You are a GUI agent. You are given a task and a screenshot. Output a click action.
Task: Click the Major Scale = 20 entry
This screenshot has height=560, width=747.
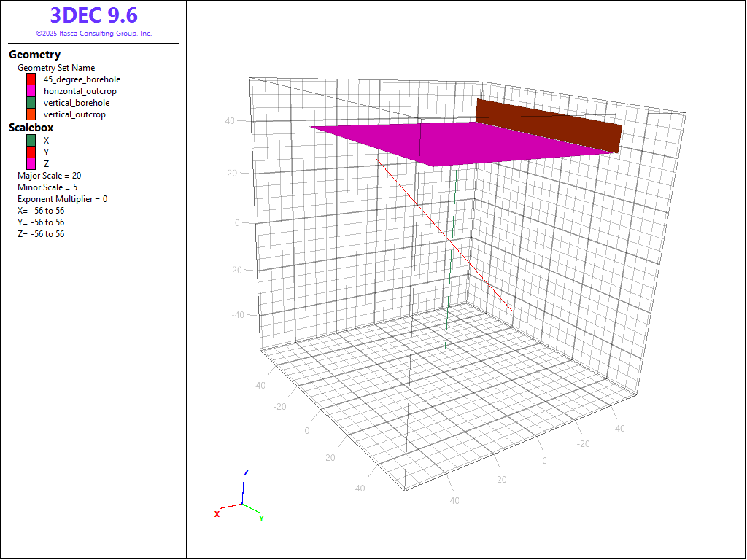click(x=49, y=176)
